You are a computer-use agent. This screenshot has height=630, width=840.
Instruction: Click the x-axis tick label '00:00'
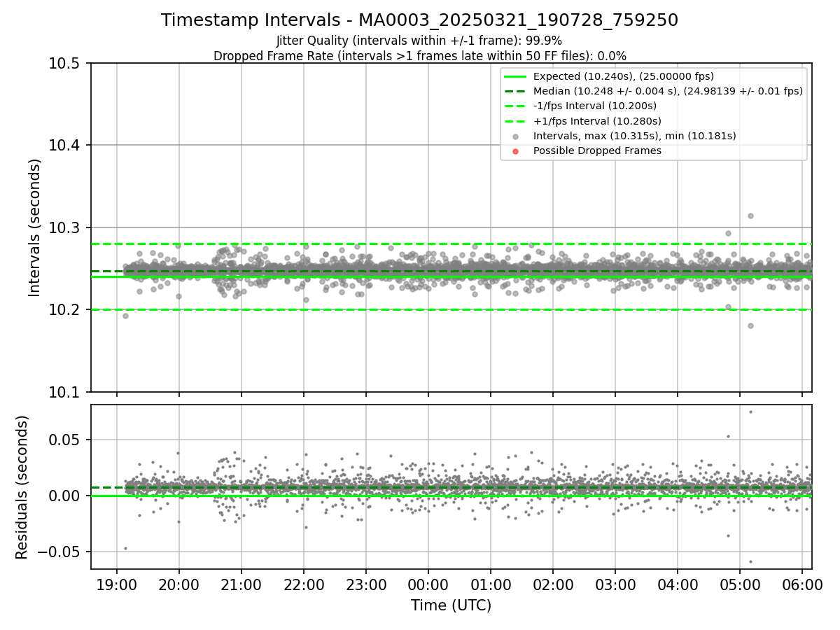coord(428,585)
